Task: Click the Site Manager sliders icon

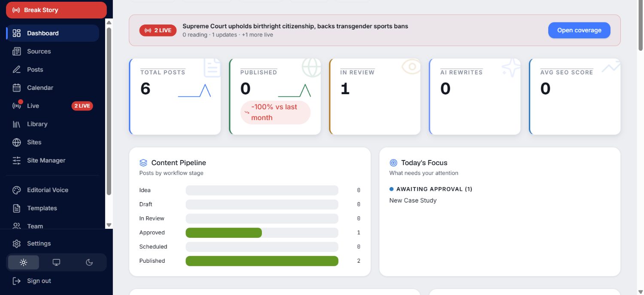Action: [17, 160]
